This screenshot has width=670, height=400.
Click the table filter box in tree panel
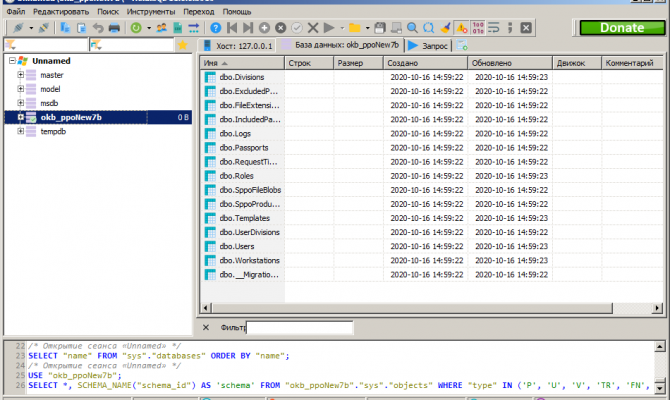132,45
